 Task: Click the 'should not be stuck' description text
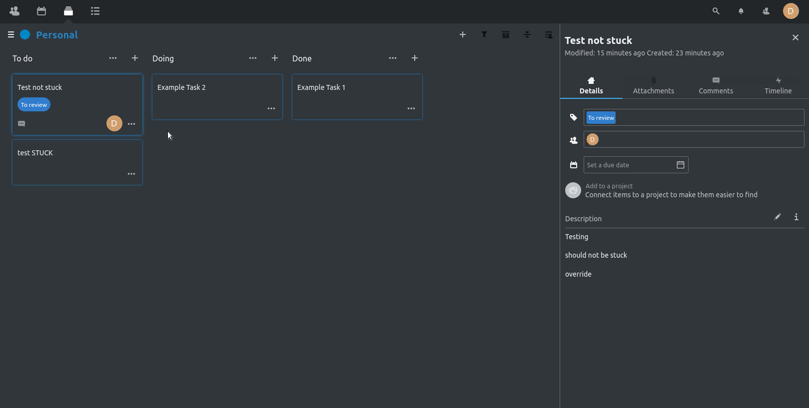click(x=596, y=255)
